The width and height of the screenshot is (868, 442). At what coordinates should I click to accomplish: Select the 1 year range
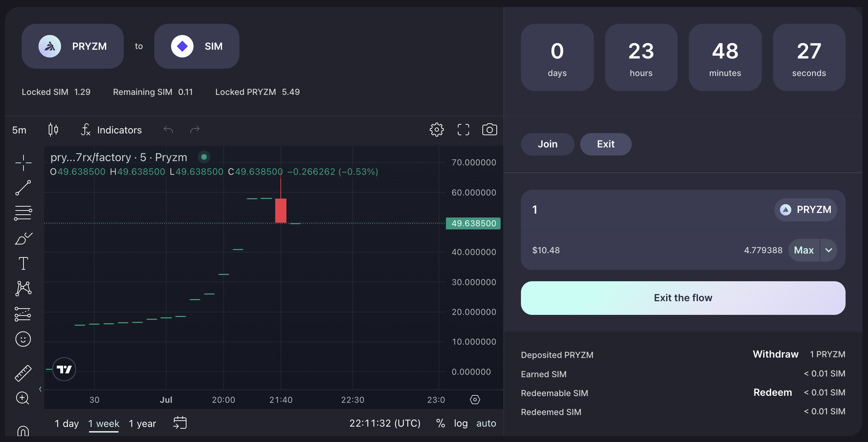(142, 423)
